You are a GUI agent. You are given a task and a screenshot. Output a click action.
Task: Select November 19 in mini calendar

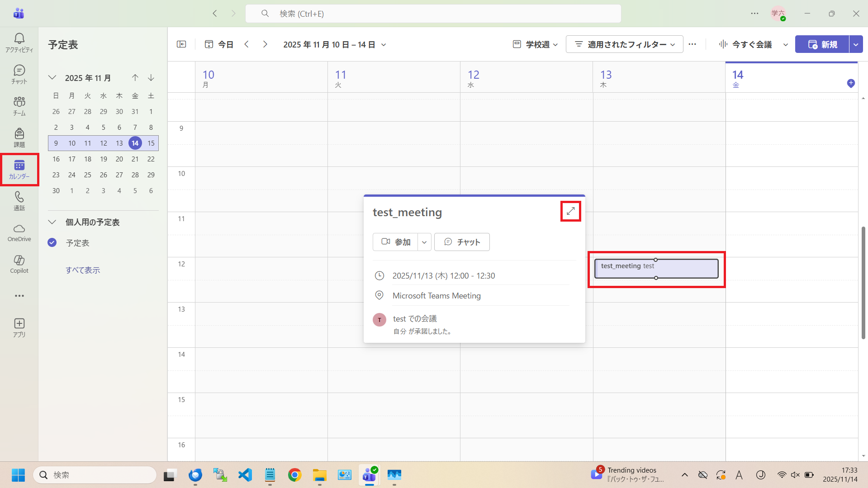tap(104, 159)
